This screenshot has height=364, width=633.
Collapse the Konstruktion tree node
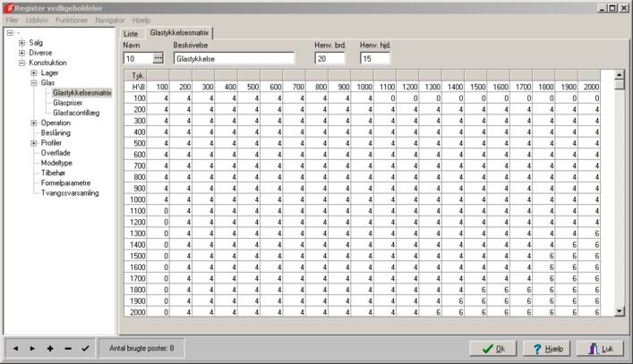coord(21,63)
